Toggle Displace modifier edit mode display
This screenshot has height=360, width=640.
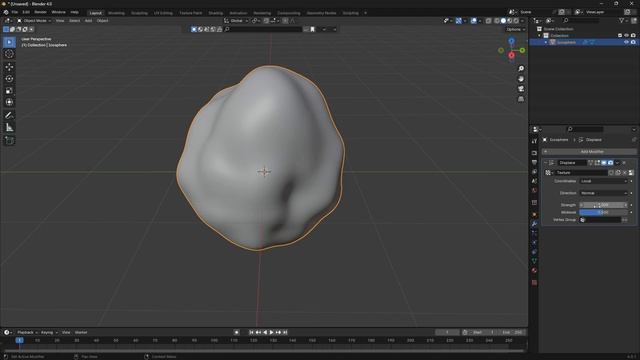597,163
